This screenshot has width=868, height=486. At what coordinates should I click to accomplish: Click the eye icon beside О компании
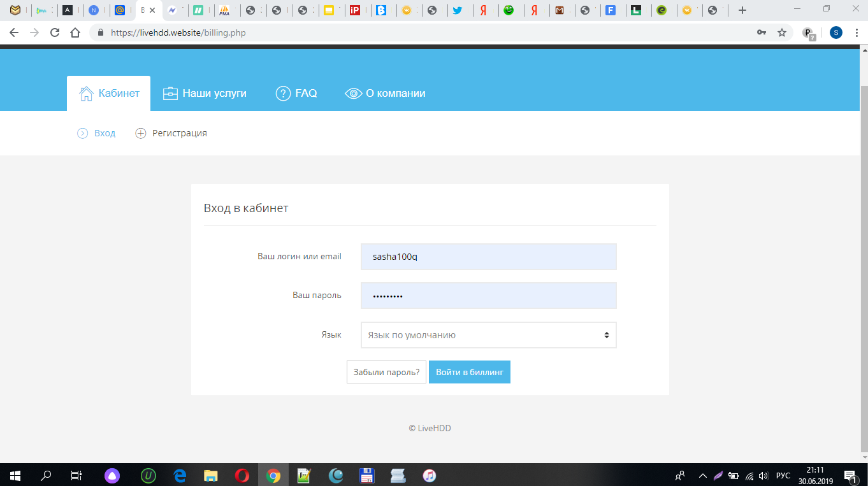click(353, 94)
